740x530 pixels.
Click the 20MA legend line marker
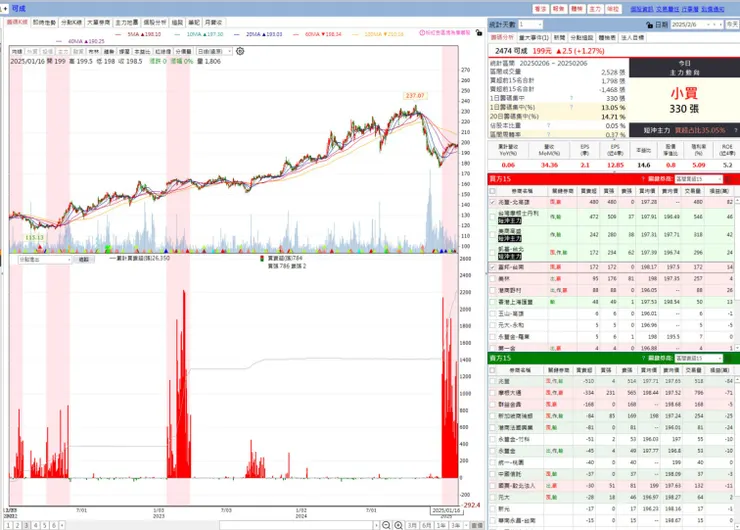(x=236, y=34)
